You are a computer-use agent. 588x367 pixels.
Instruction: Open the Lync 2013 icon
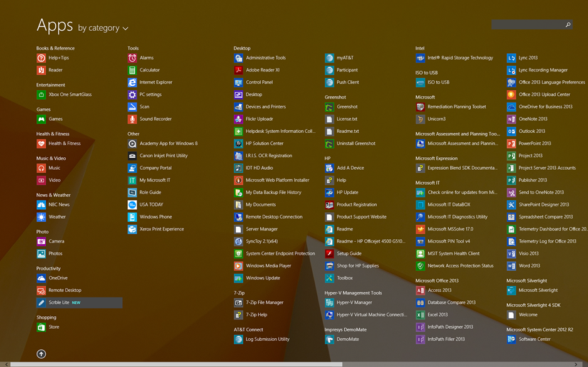[x=512, y=58]
